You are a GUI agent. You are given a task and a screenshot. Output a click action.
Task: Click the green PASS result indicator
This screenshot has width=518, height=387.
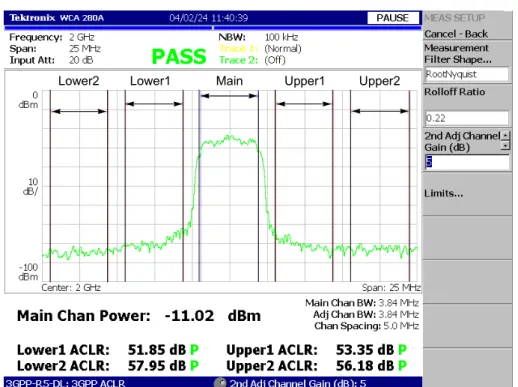point(179,56)
